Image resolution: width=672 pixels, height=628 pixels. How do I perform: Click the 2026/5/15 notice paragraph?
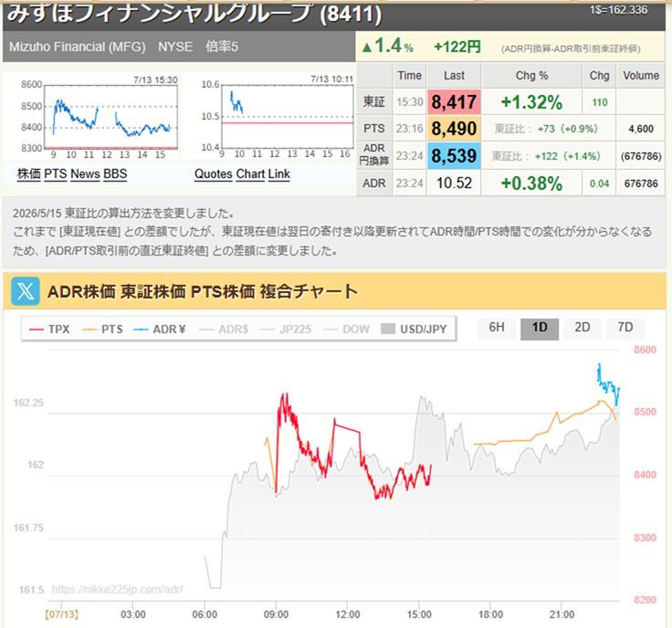click(x=332, y=232)
